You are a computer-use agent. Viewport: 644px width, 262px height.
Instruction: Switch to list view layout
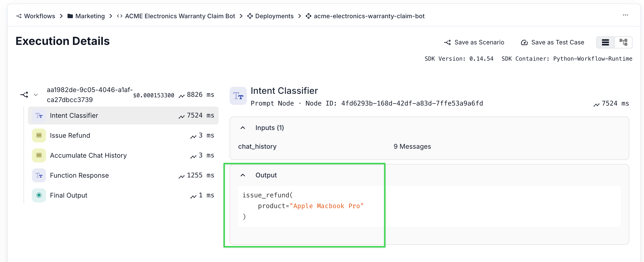[x=605, y=42]
